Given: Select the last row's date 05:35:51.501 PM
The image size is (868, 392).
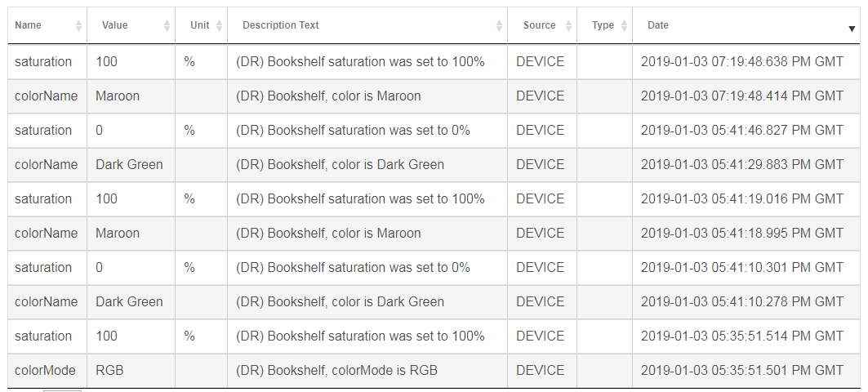Looking at the screenshot, I should coord(741,371).
